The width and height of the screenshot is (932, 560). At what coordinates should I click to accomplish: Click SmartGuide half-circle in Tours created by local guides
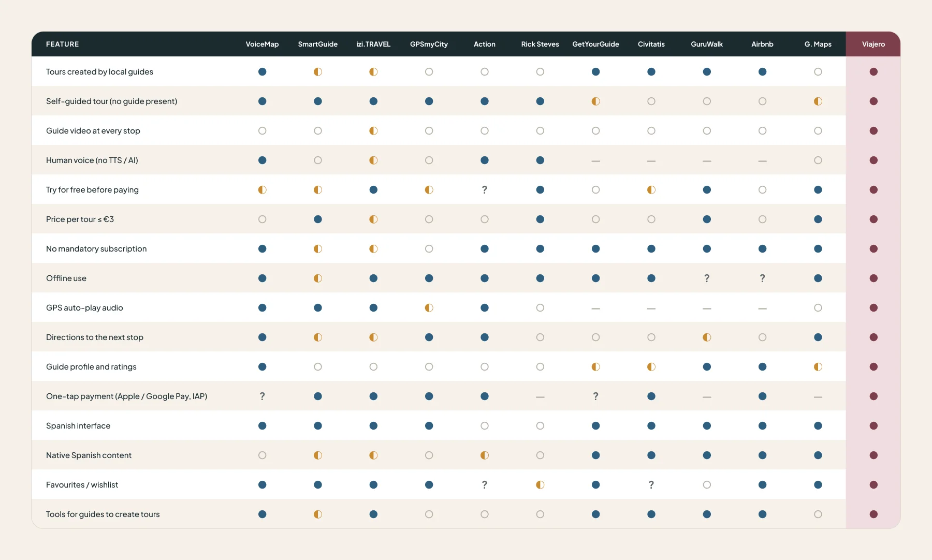click(x=318, y=72)
